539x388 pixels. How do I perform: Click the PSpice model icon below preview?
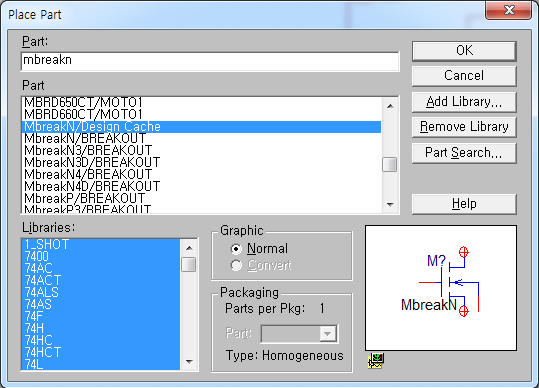click(376, 361)
